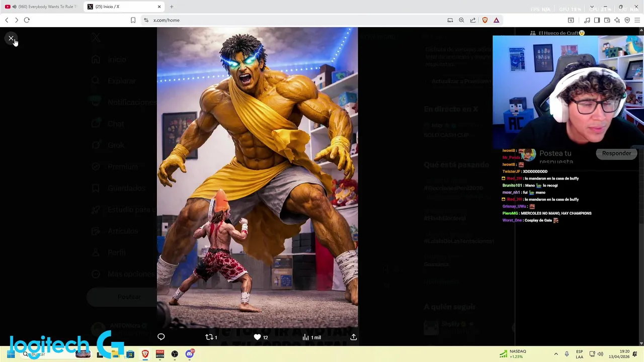This screenshot has width=644, height=362.
Task: Open the Brave Wallet icon
Action: [607, 20]
